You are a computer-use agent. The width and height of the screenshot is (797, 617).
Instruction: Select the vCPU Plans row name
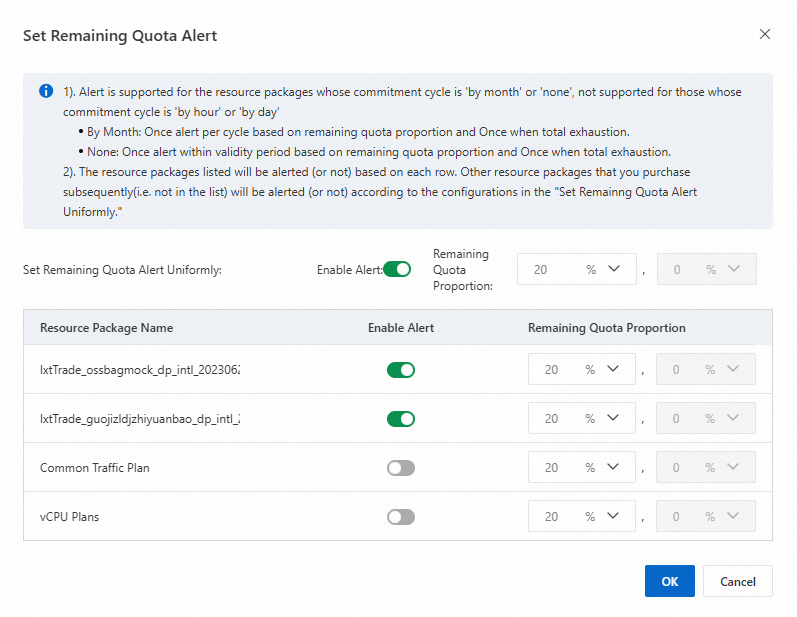click(x=70, y=517)
